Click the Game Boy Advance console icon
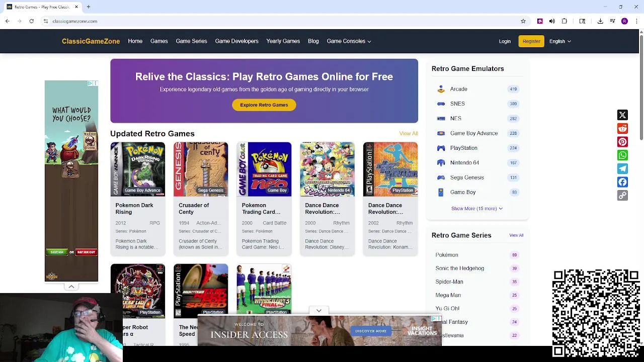Viewport: 644px width, 362px height. click(x=441, y=133)
